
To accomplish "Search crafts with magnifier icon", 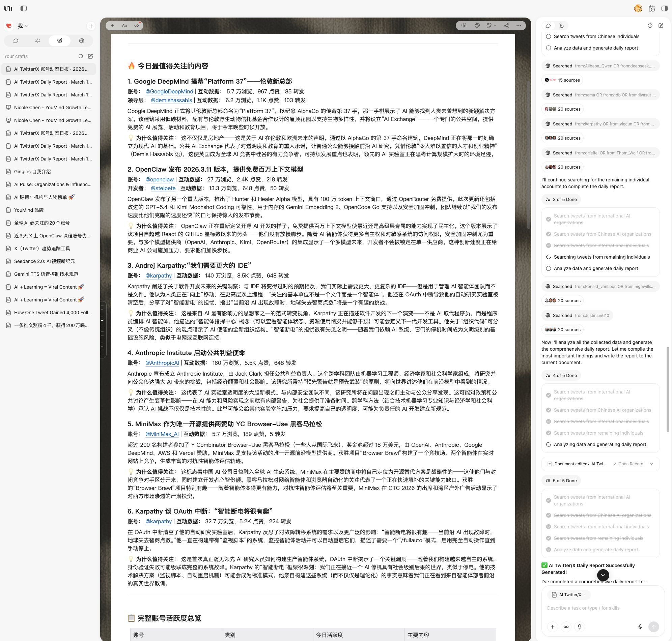I will [x=81, y=56].
